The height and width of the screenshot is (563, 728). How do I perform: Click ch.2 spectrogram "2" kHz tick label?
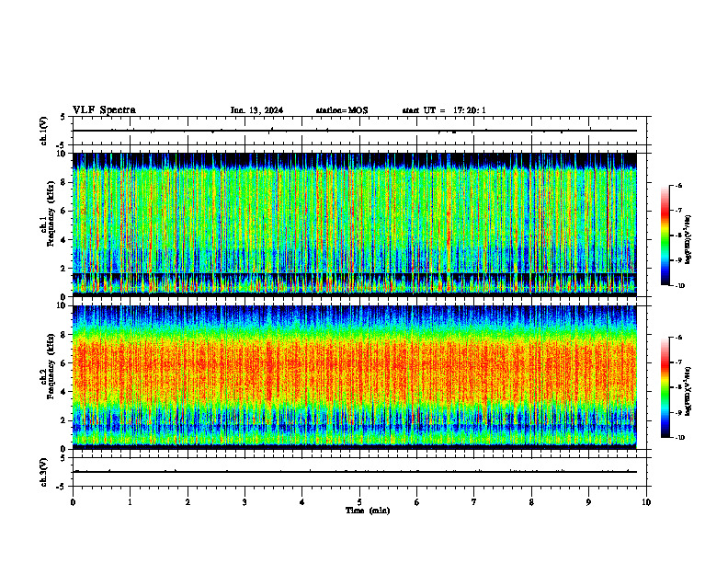point(63,420)
